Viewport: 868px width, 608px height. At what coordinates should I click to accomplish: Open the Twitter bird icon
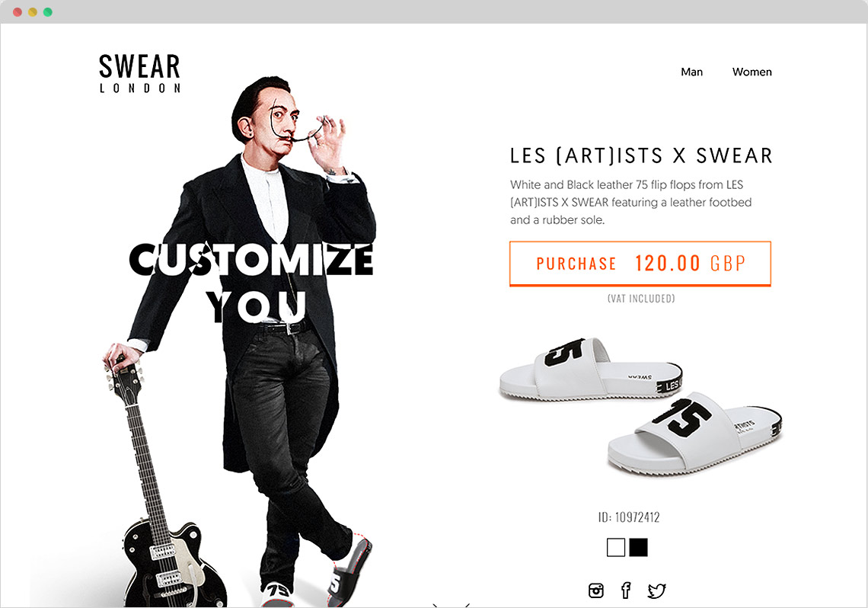coord(656,590)
